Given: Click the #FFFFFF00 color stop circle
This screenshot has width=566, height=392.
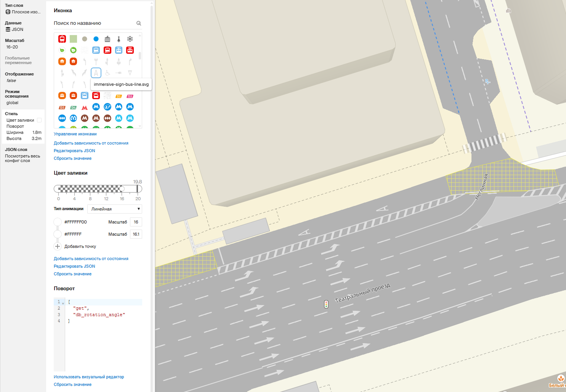Looking at the screenshot, I should click(x=58, y=222).
